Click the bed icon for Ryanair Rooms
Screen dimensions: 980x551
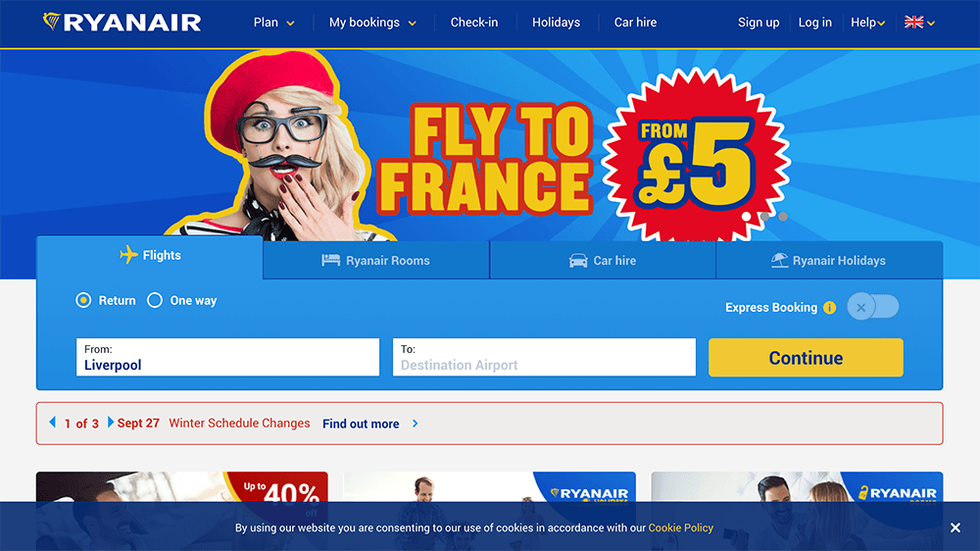pos(330,260)
